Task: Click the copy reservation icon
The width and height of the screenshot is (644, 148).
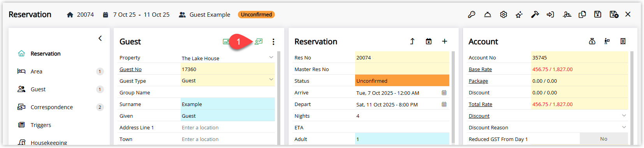Action: click(x=582, y=14)
